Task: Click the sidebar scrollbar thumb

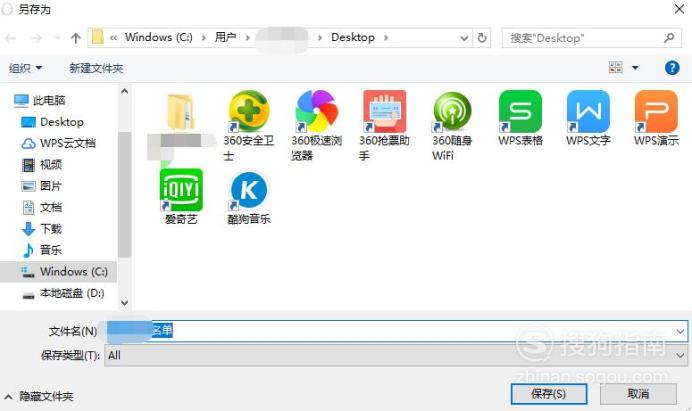Action: 124,194
